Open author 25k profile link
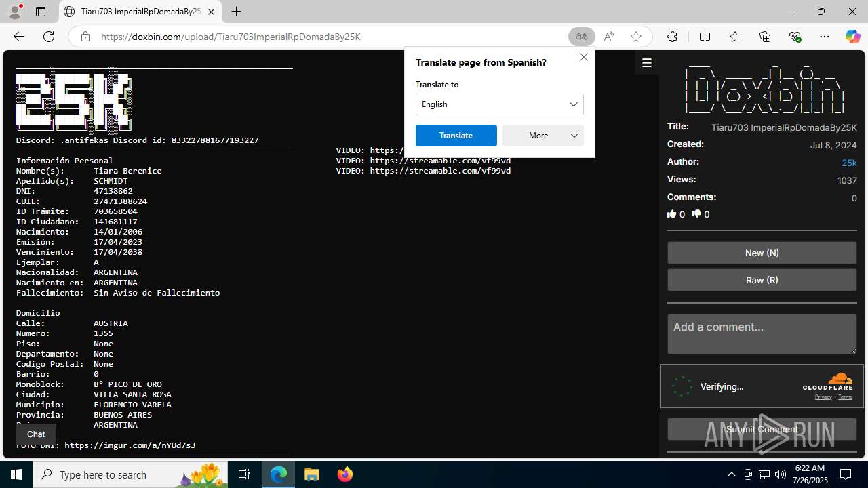This screenshot has width=868, height=488. tap(849, 163)
